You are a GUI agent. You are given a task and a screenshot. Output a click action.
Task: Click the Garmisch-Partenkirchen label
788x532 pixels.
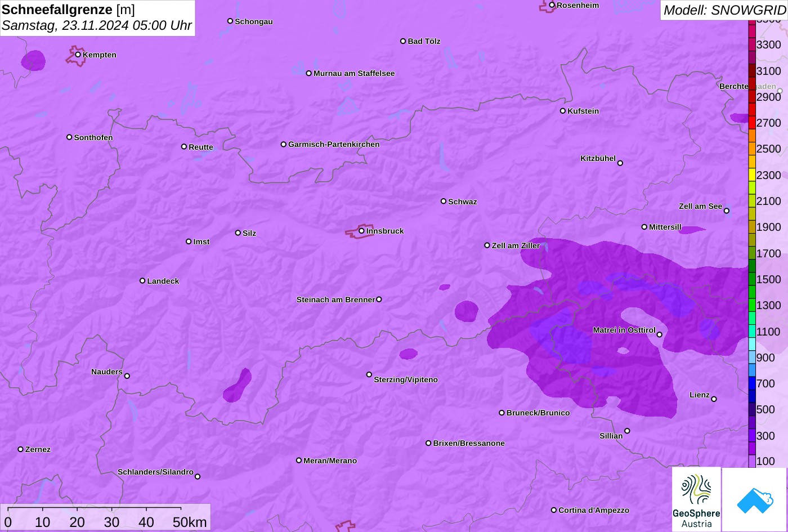pos(334,144)
